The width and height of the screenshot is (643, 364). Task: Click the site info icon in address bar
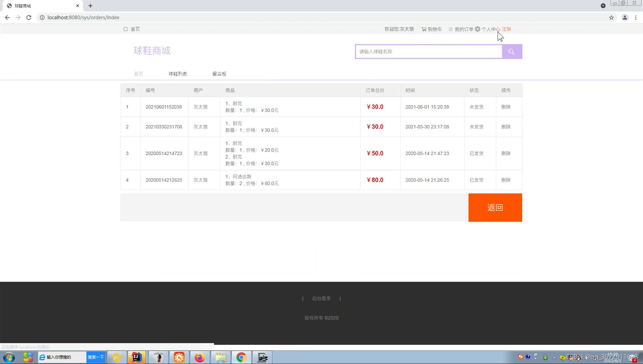tap(42, 17)
